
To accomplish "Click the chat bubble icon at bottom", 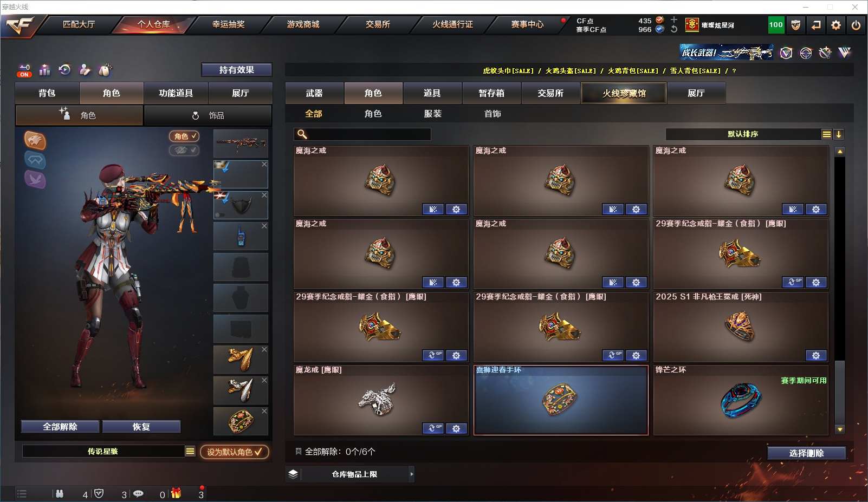I will pyautogui.click(x=138, y=494).
